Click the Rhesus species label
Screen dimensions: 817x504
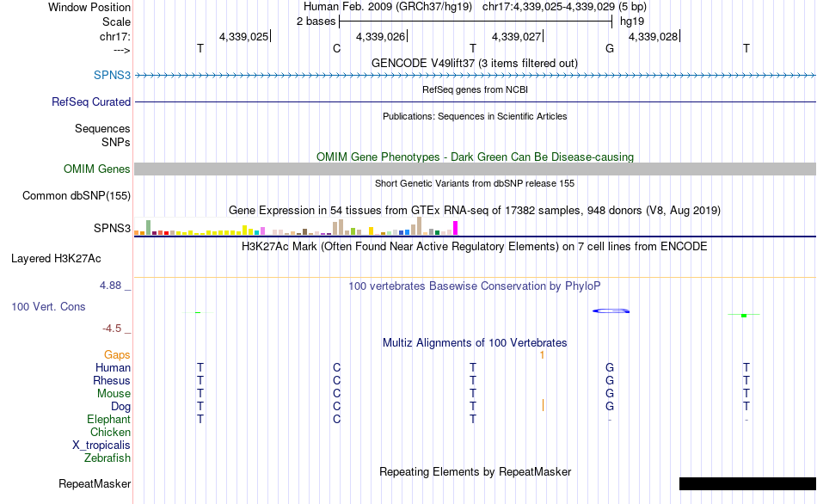click(x=112, y=380)
